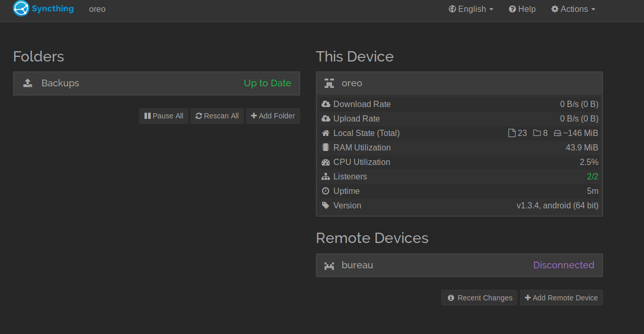This screenshot has height=334, width=644.
Task: Click the Download Rate cloud icon
Action: click(x=326, y=104)
